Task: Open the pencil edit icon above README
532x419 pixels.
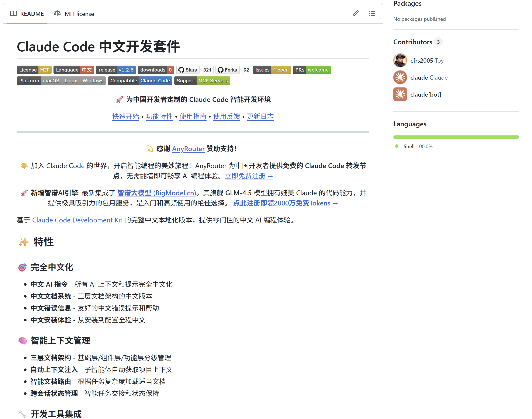Action: pyautogui.click(x=355, y=14)
